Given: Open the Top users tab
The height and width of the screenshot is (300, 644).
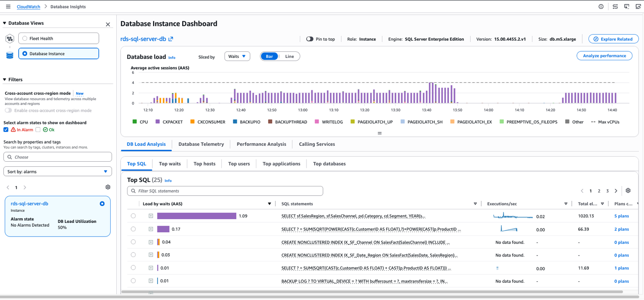Looking at the screenshot, I should tap(239, 164).
